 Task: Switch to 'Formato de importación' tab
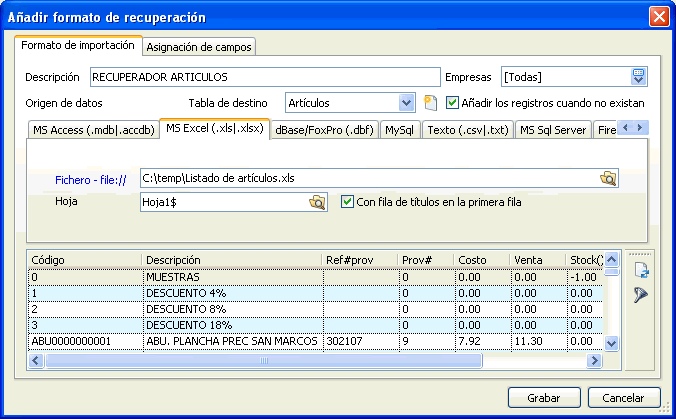click(x=78, y=45)
